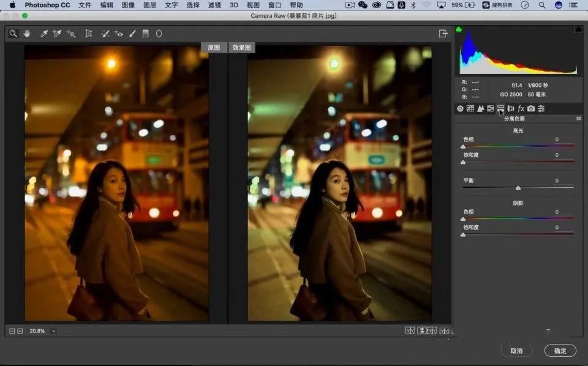This screenshot has height=366, width=588.
Task: Open the split toning panel menu
Action: click(x=579, y=119)
